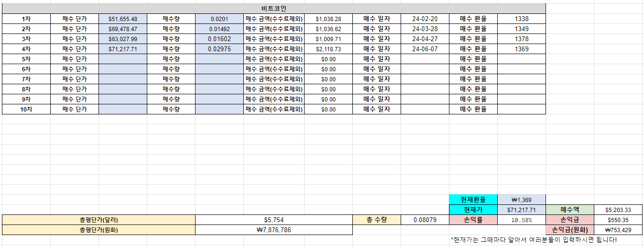Click the empty 5차 purchase date cell
The image size is (644, 247).
[x=425, y=59]
